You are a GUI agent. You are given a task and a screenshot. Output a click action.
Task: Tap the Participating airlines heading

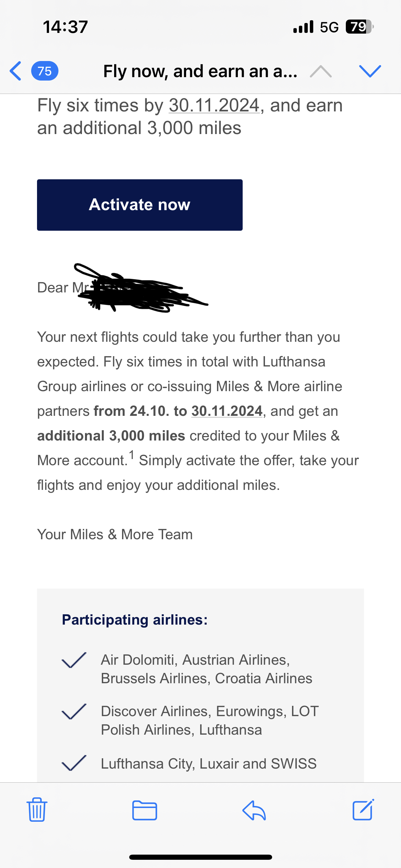[135, 620]
